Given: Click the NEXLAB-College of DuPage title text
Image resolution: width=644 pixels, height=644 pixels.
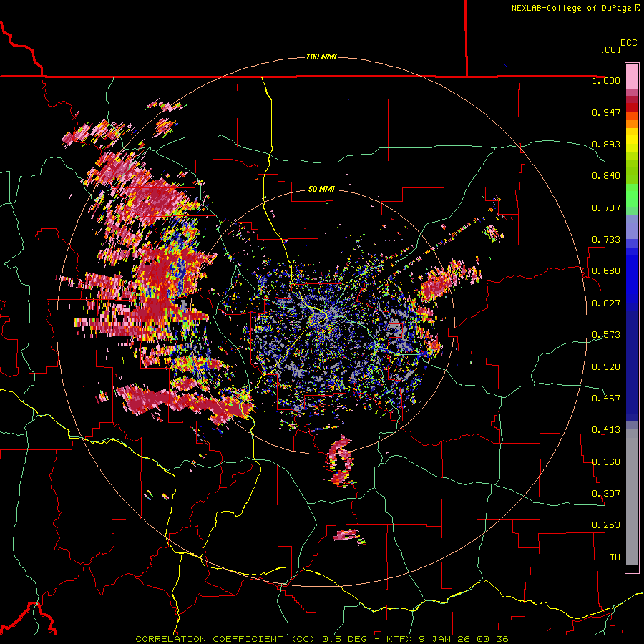Looking at the screenshot, I should [x=575, y=8].
